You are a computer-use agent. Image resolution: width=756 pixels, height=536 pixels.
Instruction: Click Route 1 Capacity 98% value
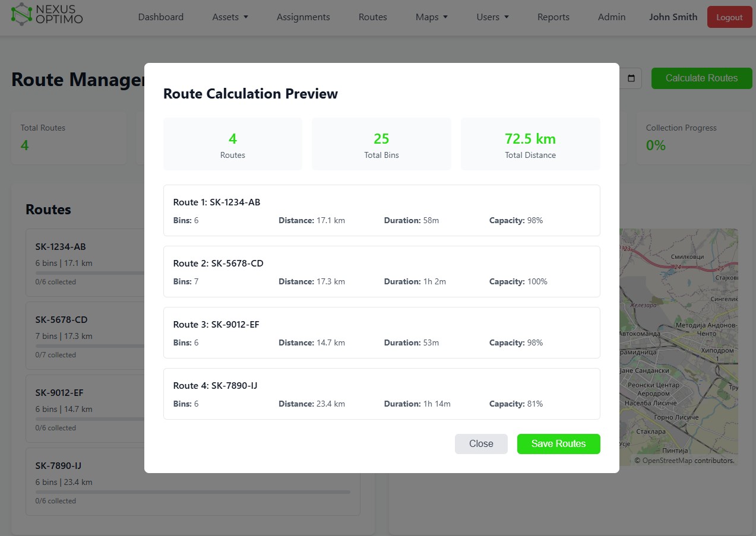[x=535, y=220]
